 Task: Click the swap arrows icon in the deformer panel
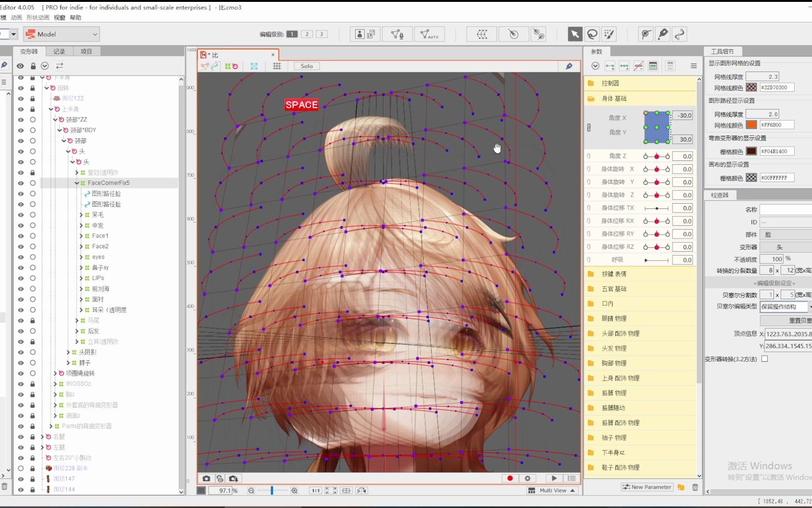(x=60, y=66)
